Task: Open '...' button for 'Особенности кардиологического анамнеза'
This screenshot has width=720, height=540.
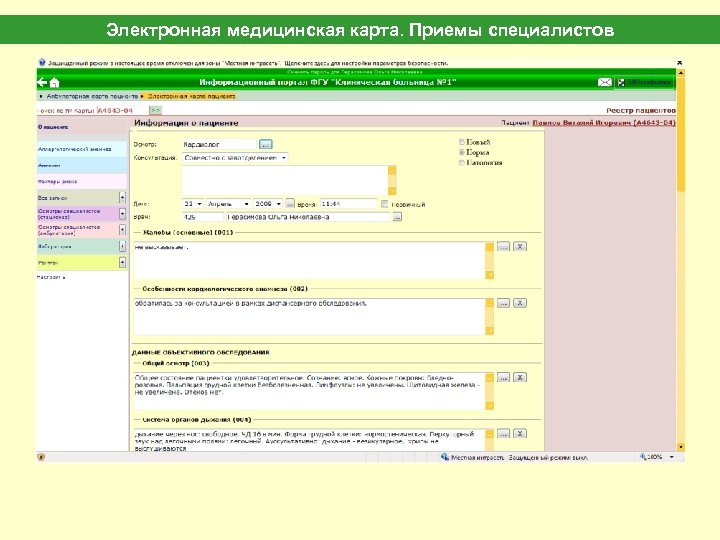Action: (x=503, y=303)
